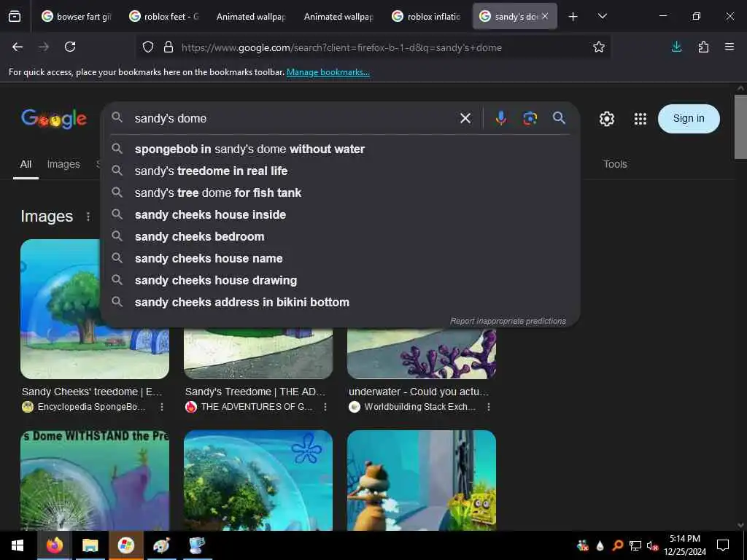747x560 pixels.
Task: Open Sandy and SpongeBob 3D image thumbnail
Action: [x=422, y=481]
